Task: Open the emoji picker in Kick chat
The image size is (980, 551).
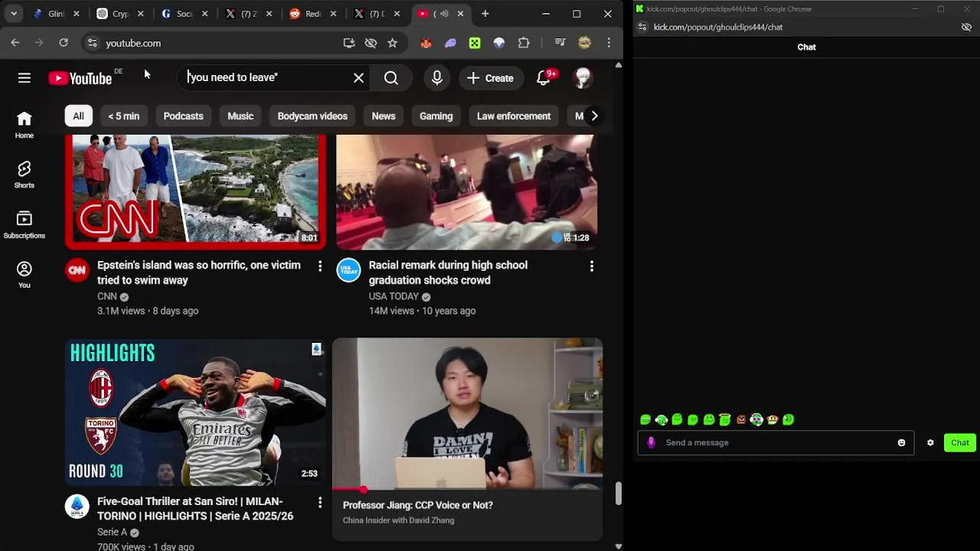Action: [x=901, y=442]
